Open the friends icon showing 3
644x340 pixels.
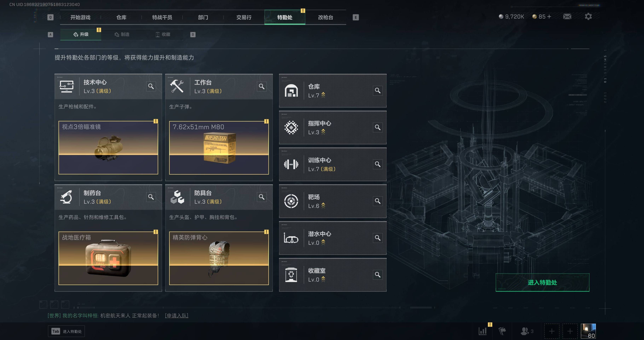pos(527,331)
